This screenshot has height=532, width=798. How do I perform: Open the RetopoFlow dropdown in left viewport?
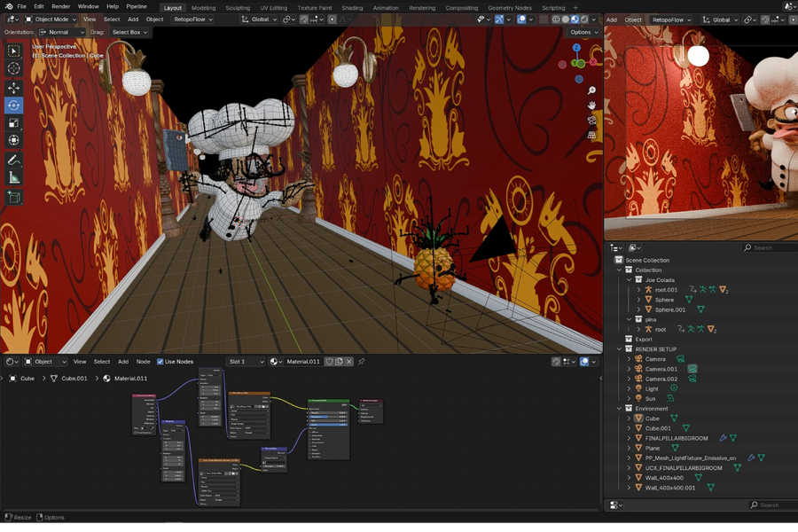193,20
